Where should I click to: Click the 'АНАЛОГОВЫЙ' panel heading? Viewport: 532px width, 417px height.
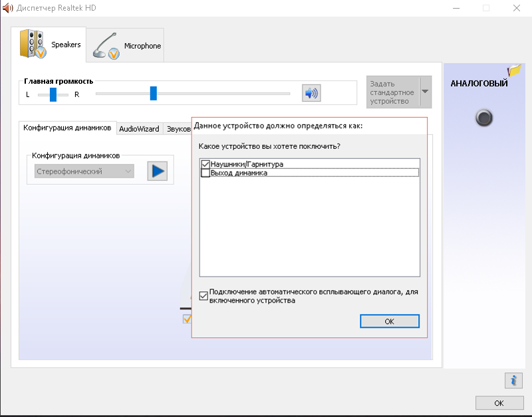(x=479, y=84)
